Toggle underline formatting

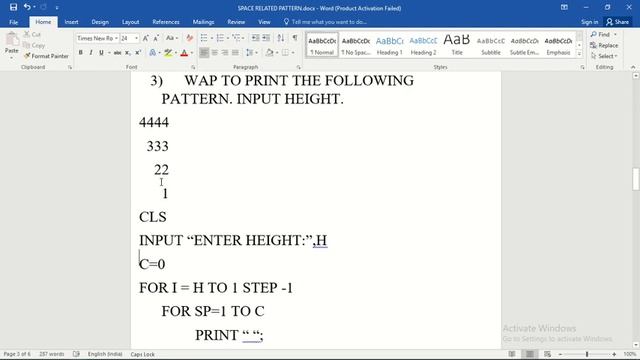click(x=101, y=53)
